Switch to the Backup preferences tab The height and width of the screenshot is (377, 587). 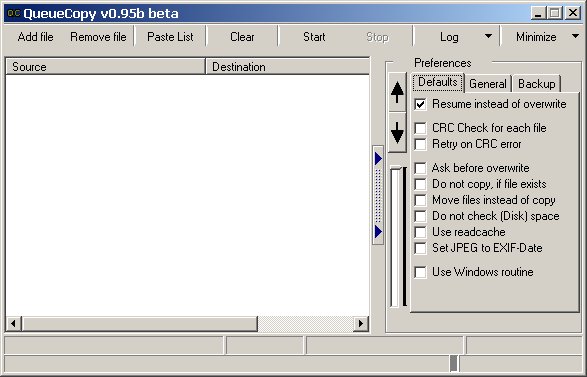click(536, 83)
